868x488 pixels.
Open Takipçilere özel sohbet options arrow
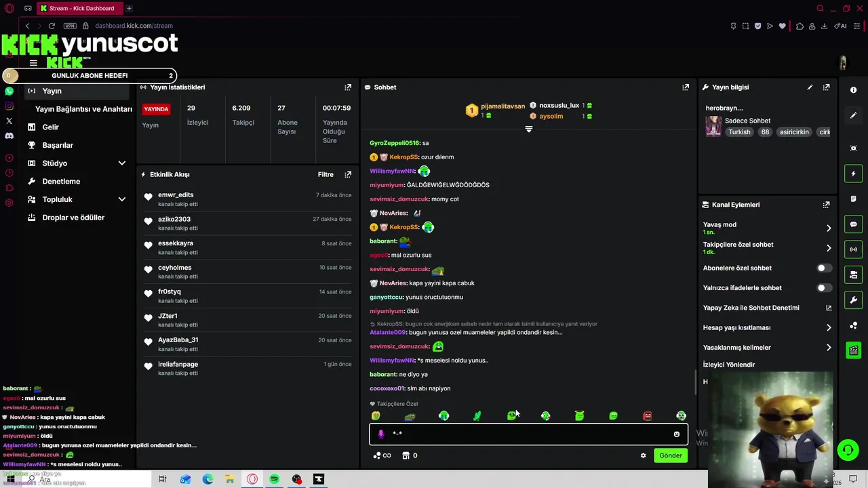click(x=829, y=248)
